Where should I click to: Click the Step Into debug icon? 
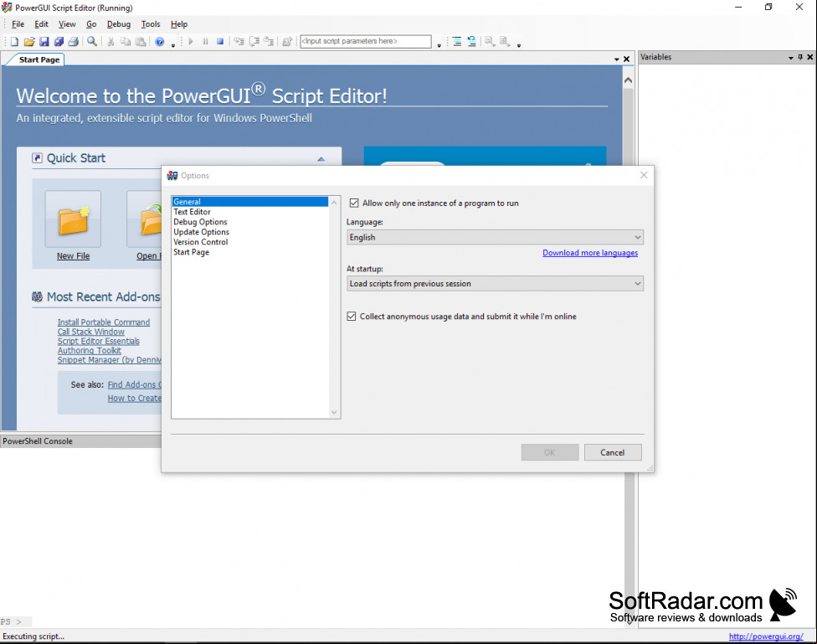point(239,41)
